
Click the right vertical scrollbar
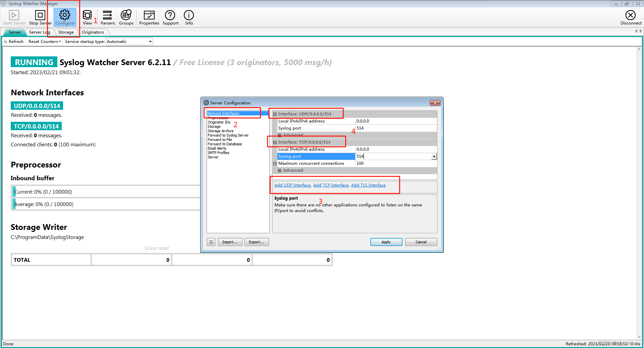pyautogui.click(x=639, y=168)
